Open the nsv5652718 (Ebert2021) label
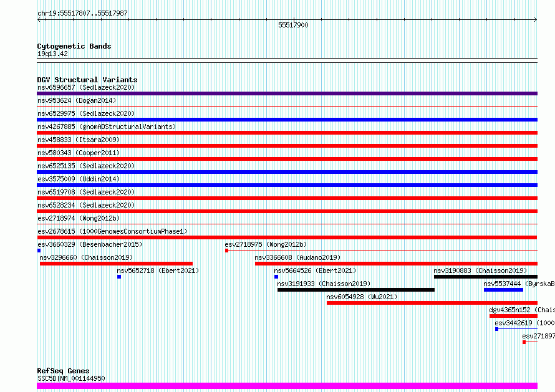 point(158,270)
